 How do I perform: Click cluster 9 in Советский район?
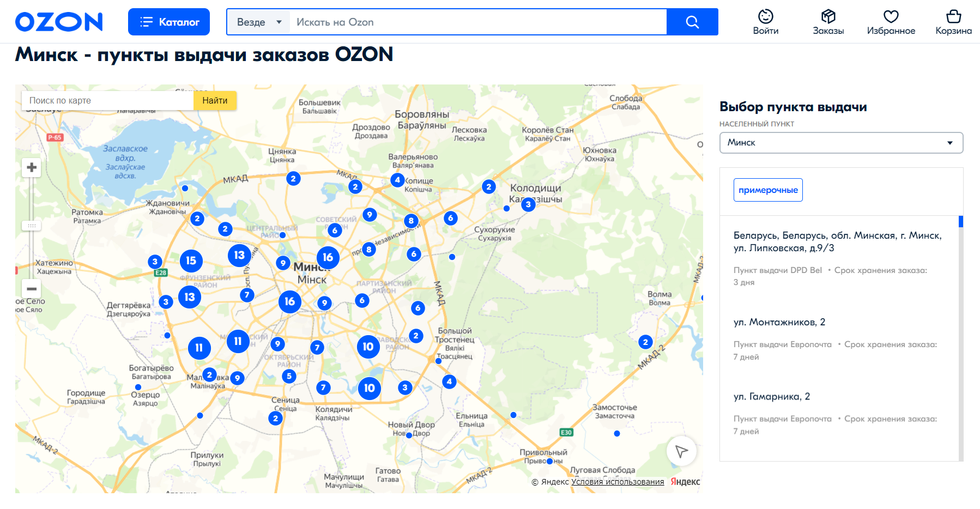370,215
